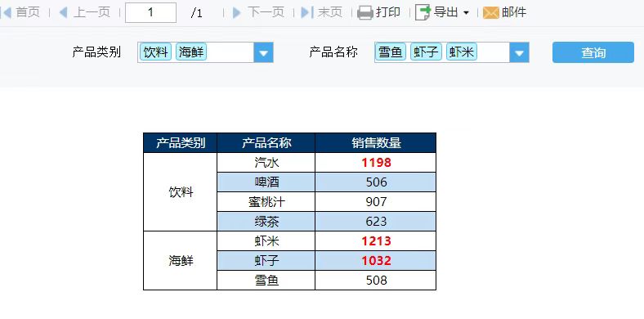
Task: Click the red 1032 sales value
Action: pos(376,261)
